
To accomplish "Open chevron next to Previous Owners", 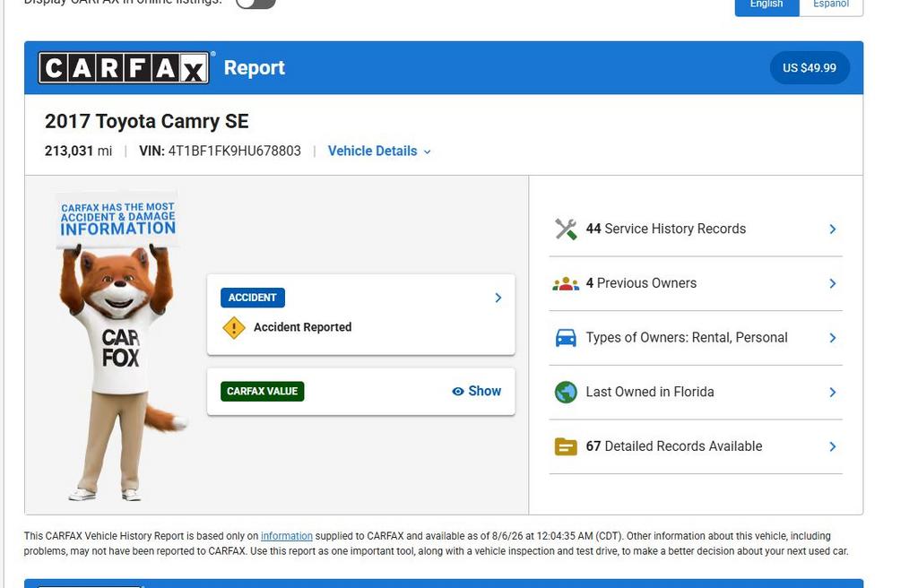I will click(833, 283).
